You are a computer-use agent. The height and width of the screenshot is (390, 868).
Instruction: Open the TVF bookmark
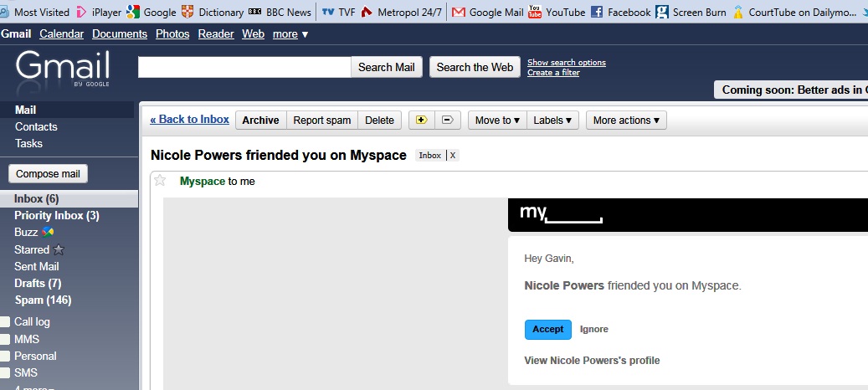[338, 12]
